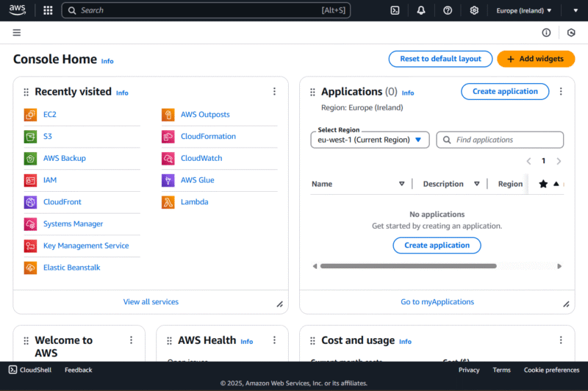Click the CloudFormation icon

[x=168, y=137]
